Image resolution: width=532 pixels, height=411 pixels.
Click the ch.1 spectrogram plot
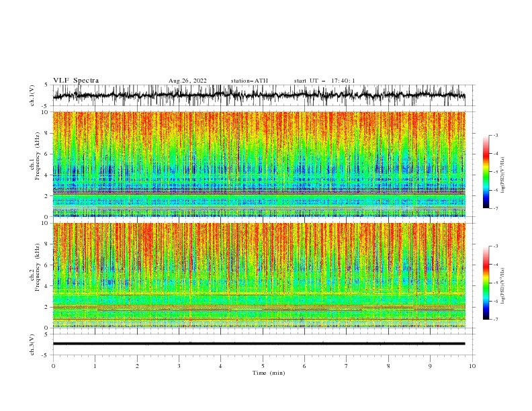point(259,164)
